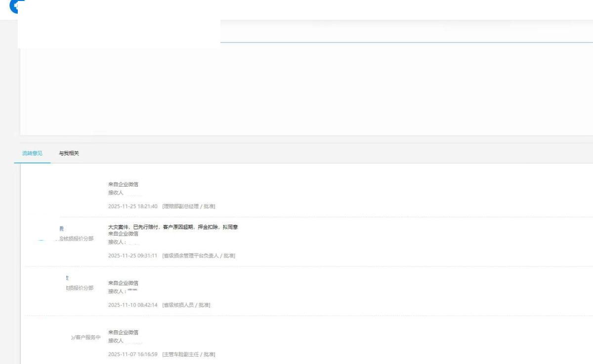Click the 主管车险副主任 / 批准 approval tag

tap(188, 354)
